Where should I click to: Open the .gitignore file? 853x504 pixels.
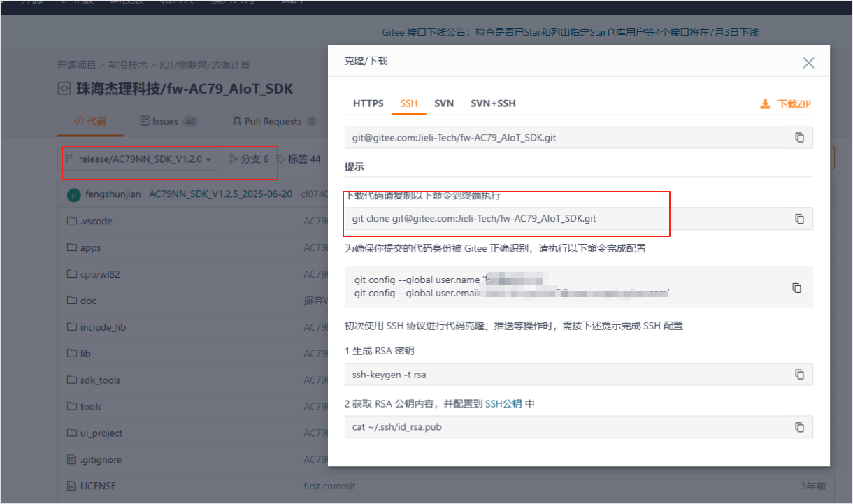click(101, 460)
